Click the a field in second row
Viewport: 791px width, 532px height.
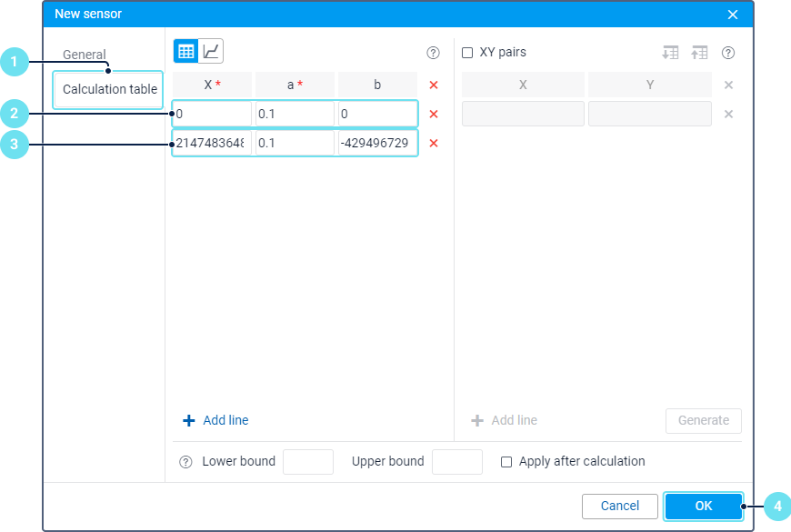coord(295,144)
